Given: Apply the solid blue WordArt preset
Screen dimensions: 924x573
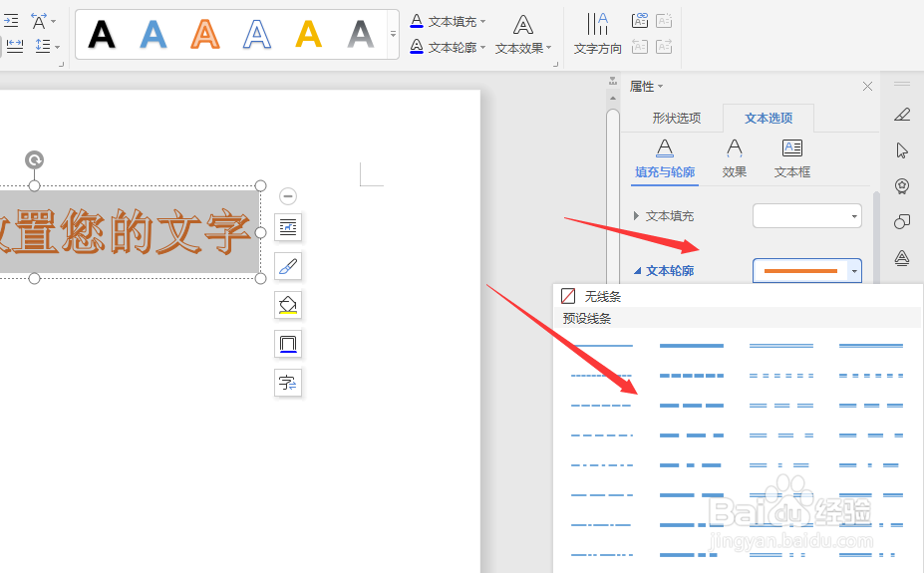Looking at the screenshot, I should coord(154,34).
